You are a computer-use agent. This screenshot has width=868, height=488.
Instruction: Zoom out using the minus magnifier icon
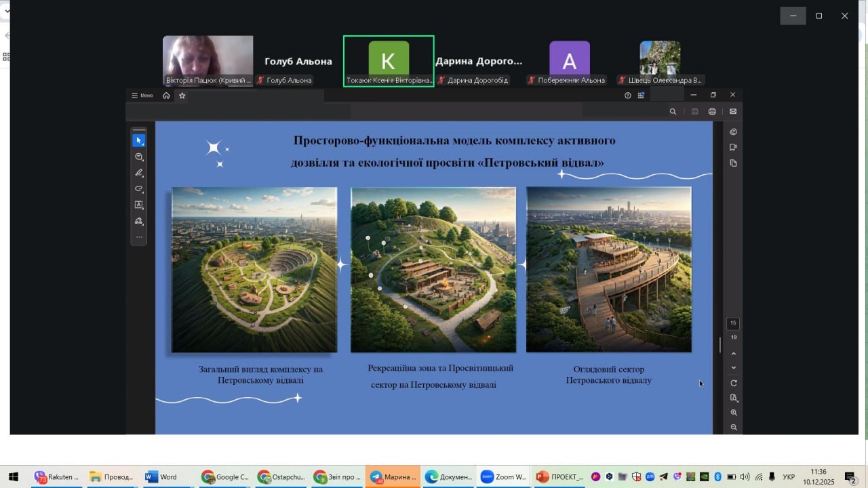(x=734, y=428)
